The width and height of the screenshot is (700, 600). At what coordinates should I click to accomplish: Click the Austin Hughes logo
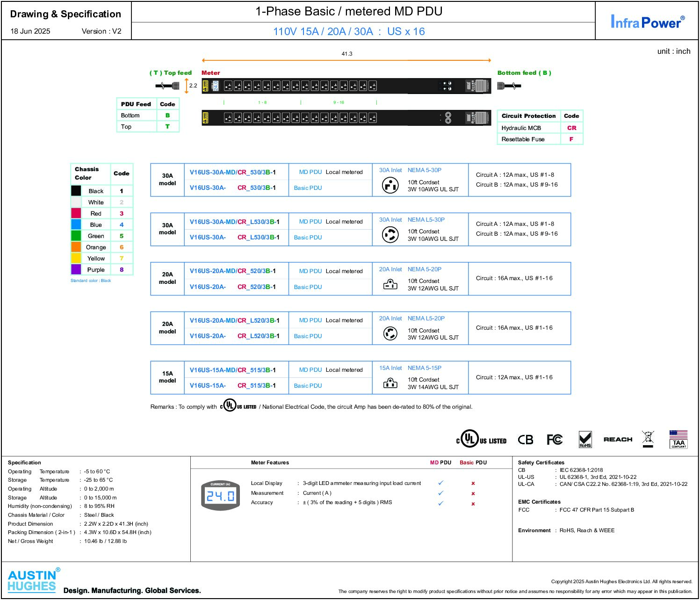click(34, 580)
